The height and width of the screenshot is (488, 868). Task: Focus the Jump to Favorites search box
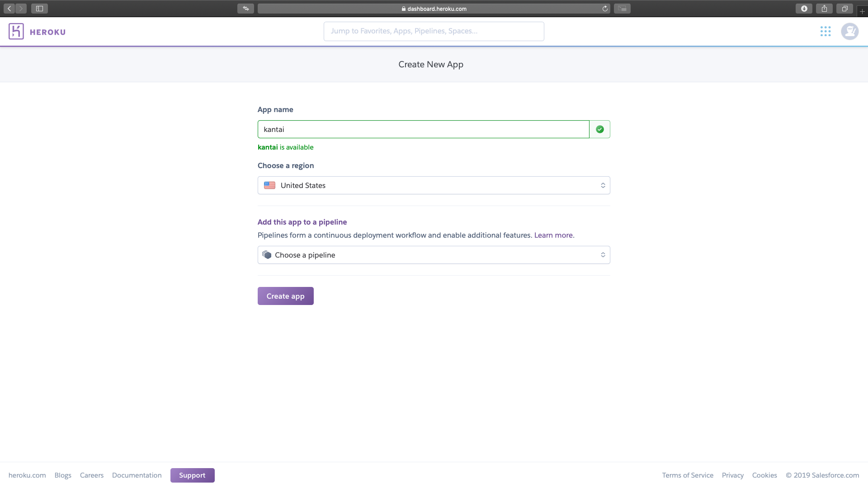(x=434, y=31)
